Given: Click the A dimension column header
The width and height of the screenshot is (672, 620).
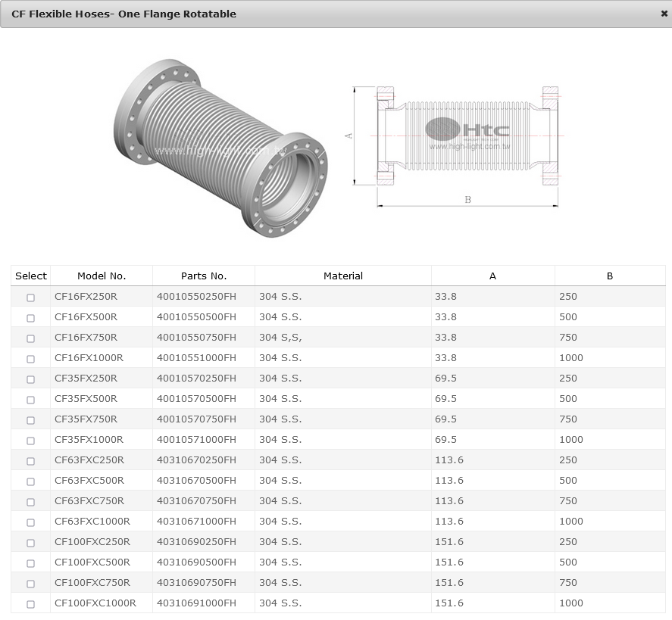Looking at the screenshot, I should [x=492, y=276].
